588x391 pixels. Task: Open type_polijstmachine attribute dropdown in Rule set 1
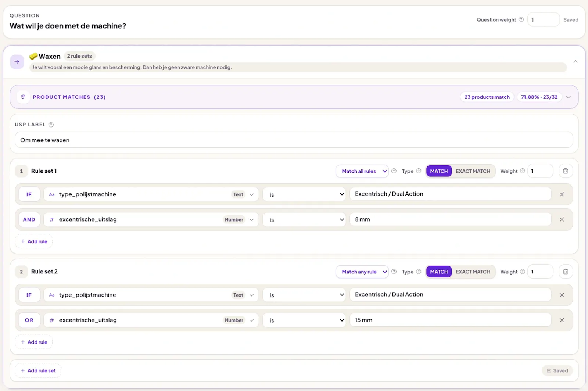[151, 194]
